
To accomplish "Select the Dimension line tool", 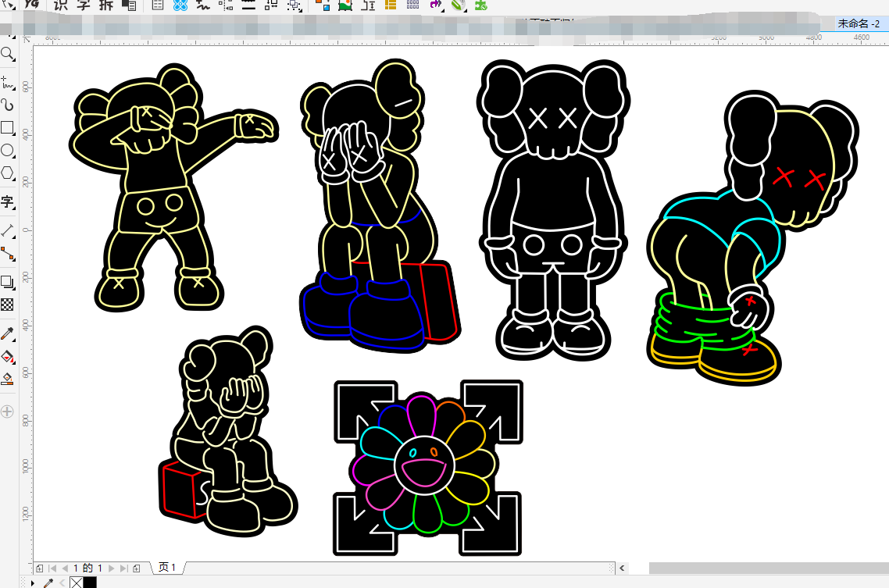I will (7, 230).
